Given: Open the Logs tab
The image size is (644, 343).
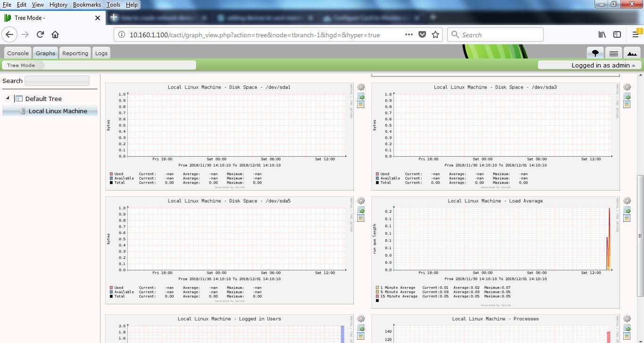Looking at the screenshot, I should (101, 53).
